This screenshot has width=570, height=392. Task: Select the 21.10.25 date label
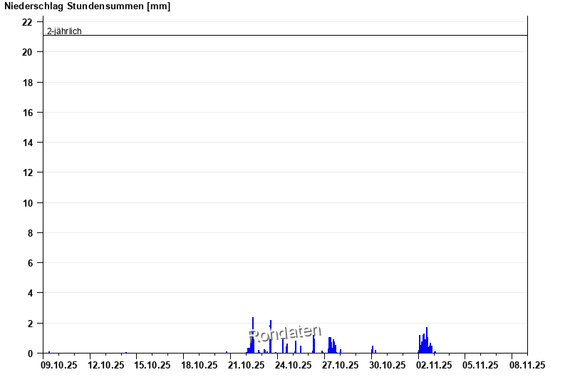[247, 365]
